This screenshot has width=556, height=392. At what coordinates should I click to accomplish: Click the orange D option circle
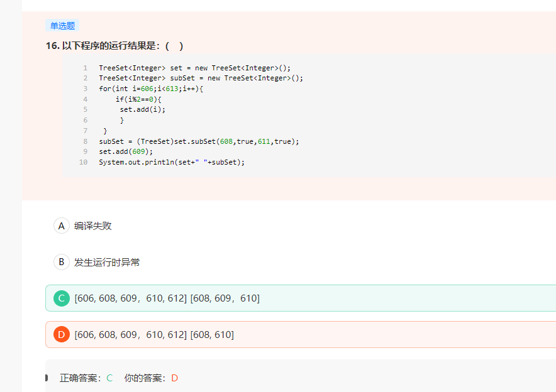[61, 335]
